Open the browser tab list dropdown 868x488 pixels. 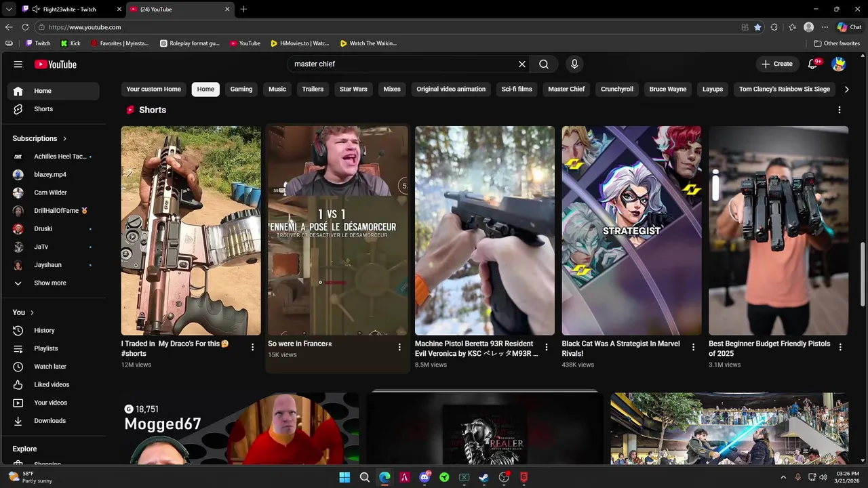point(9,9)
